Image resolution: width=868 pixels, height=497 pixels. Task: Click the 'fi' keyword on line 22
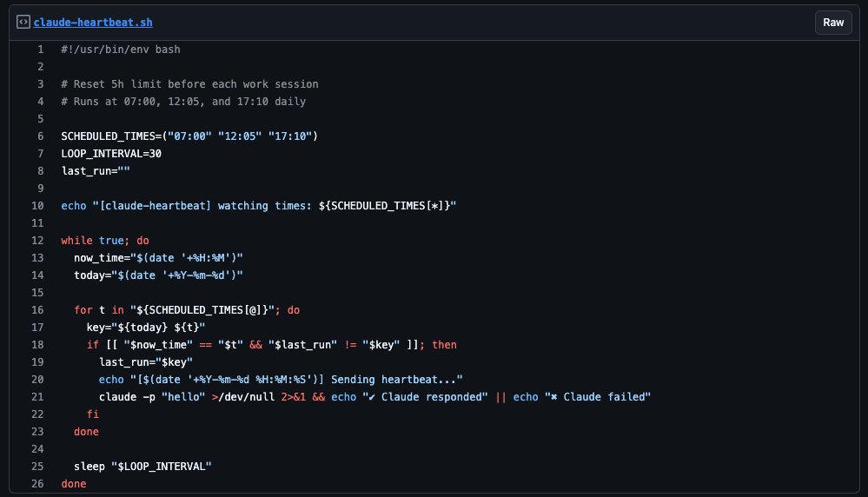pyautogui.click(x=92, y=414)
